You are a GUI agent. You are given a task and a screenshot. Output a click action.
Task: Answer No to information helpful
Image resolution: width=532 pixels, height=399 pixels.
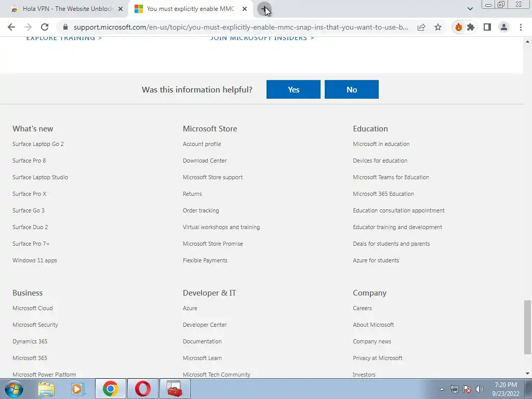point(352,89)
